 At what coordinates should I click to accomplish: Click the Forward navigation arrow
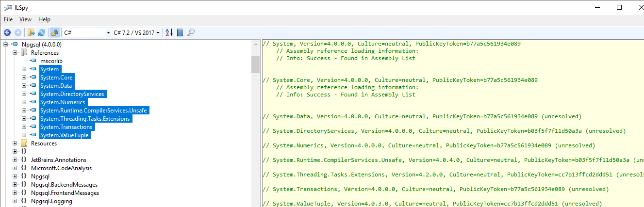point(18,32)
